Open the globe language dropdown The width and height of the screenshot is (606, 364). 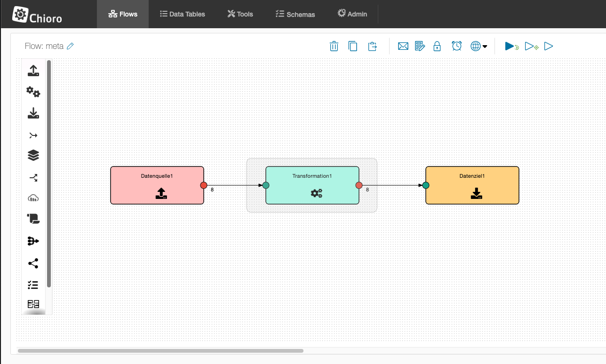[478, 46]
